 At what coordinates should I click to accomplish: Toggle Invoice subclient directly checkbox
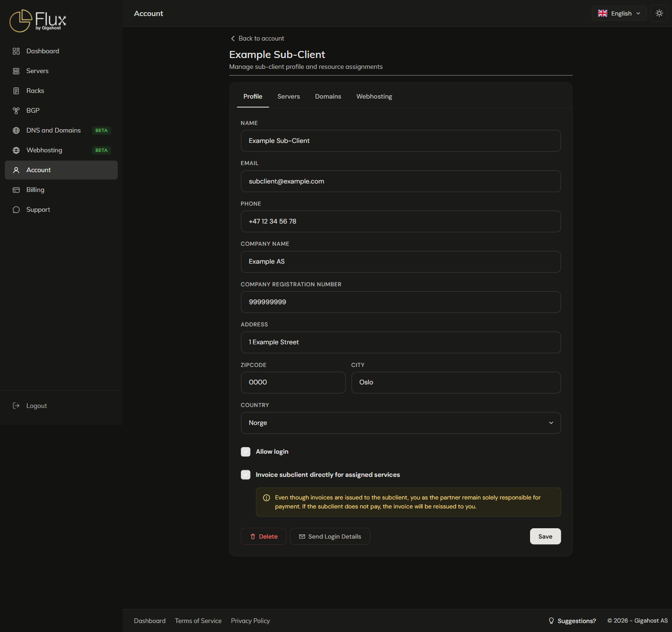tap(246, 475)
